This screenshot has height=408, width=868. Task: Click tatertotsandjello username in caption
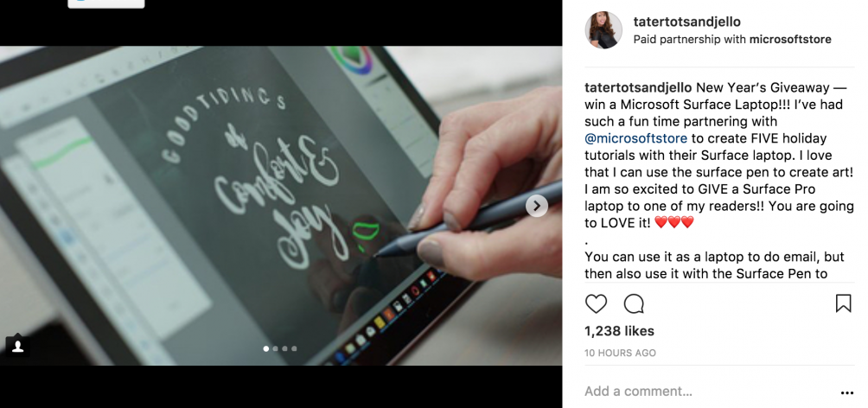click(x=638, y=87)
